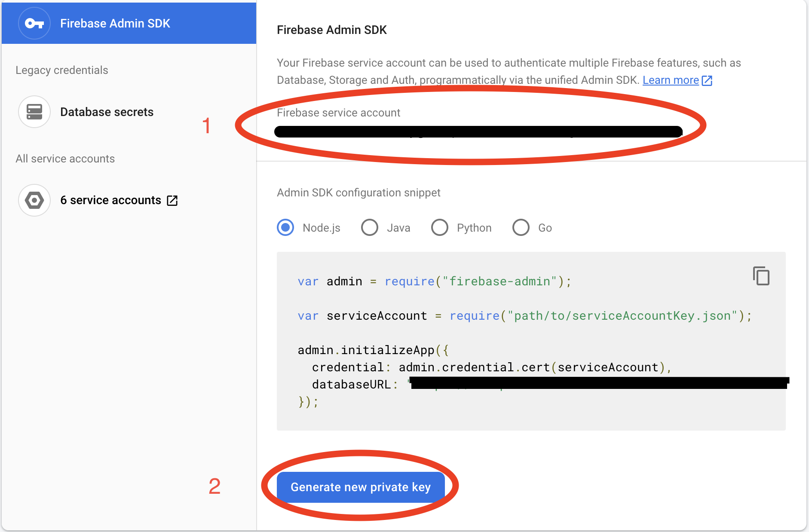The image size is (809, 532).
Task: Copy the configuration snippet with the copy icon
Action: (x=761, y=276)
